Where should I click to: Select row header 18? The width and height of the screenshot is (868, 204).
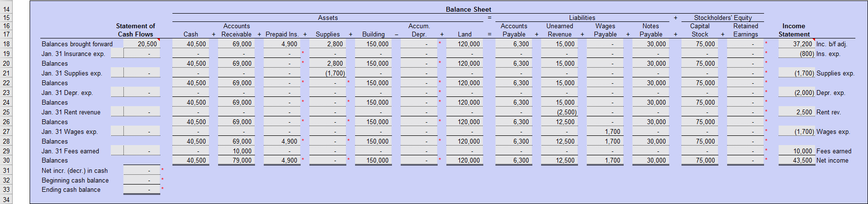6,44
